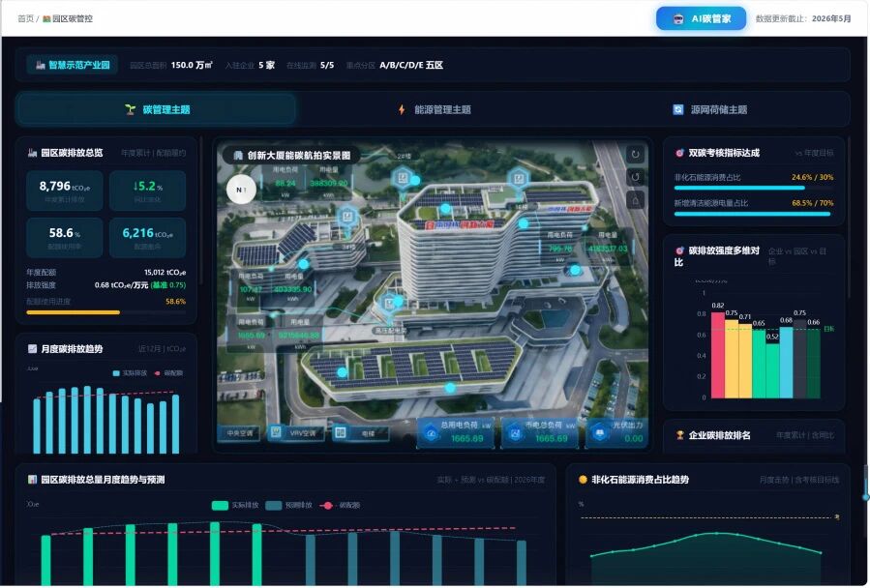Toggle the 中央空调 map filter
This screenshot has width=870, height=588.
(240, 433)
